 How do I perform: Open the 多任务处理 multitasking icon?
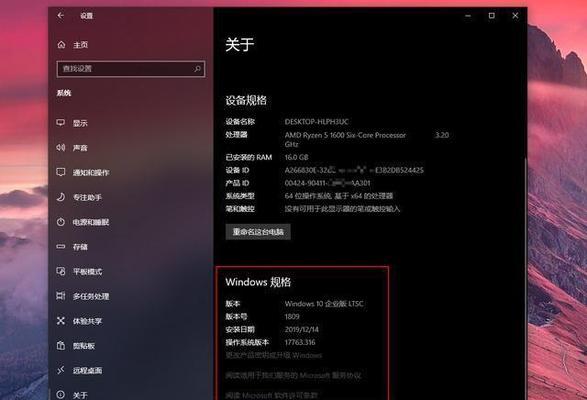[x=61, y=296]
